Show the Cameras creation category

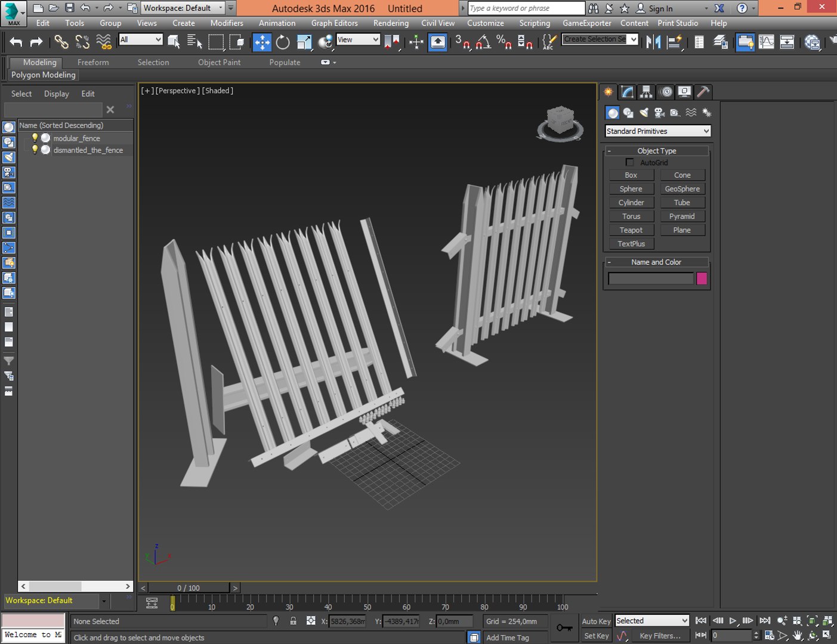(x=659, y=113)
